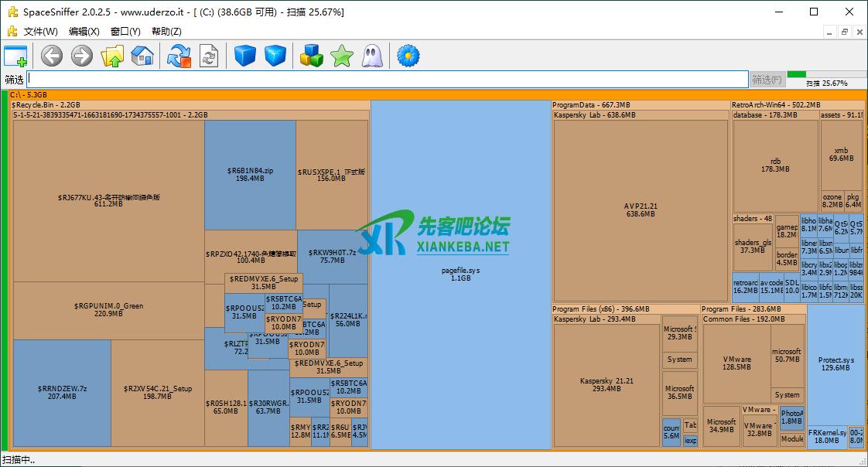Image resolution: width=868 pixels, height=467 pixels.
Task: Click the blue flower icon
Action: (x=408, y=56)
